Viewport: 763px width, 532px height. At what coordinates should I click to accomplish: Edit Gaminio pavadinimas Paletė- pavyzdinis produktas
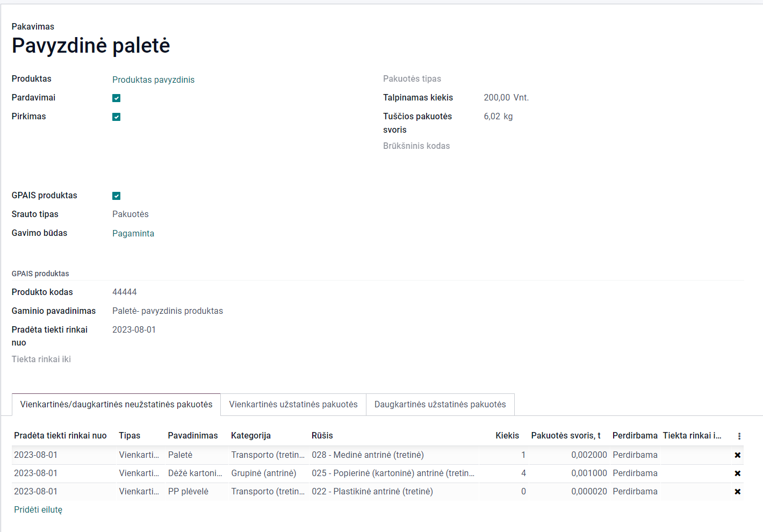[168, 311]
